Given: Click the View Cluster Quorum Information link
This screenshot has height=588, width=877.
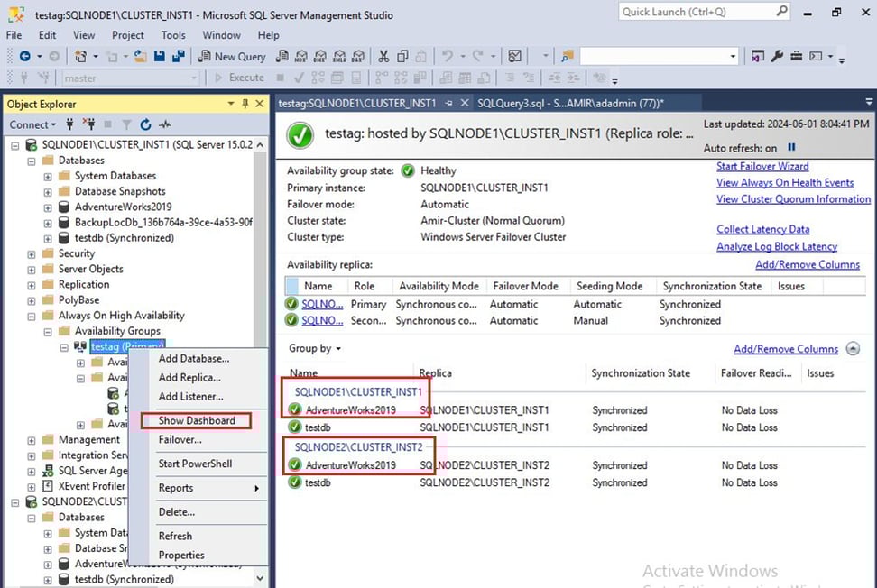Looking at the screenshot, I should 793,199.
